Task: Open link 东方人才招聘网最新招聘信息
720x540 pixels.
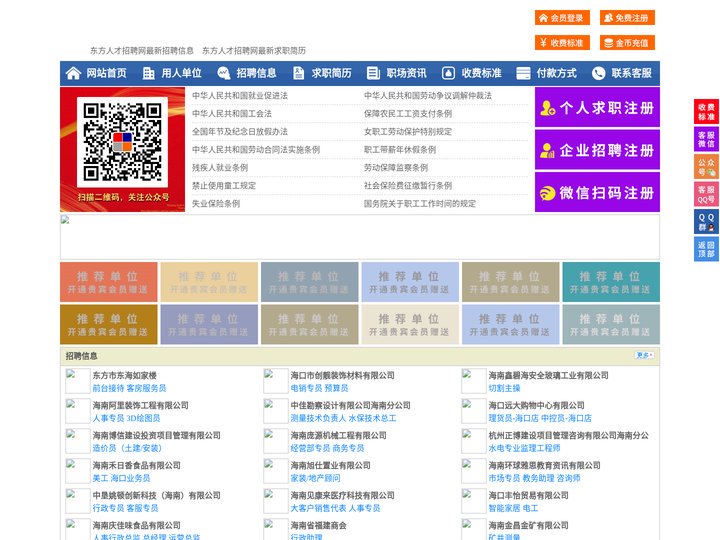Action: coord(141,51)
